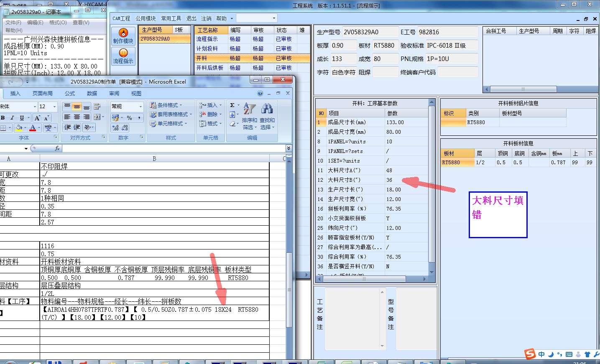
Task: Select the 开料后烘板 process row
Action: pos(252,68)
